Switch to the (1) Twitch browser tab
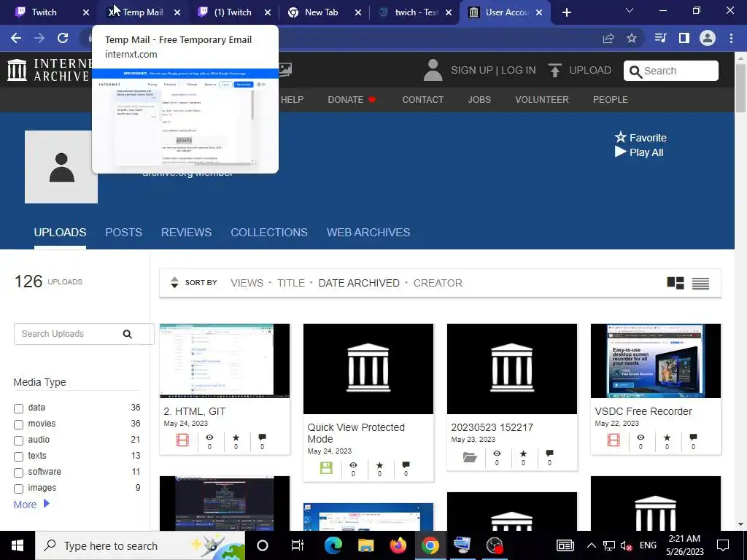The width and height of the screenshot is (747, 560). [x=233, y=12]
